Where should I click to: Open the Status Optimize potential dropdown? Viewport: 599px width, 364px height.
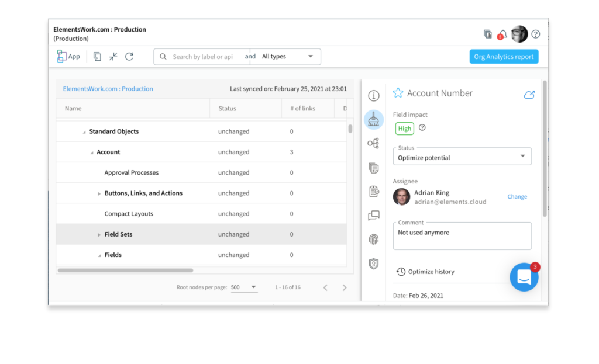(x=462, y=157)
